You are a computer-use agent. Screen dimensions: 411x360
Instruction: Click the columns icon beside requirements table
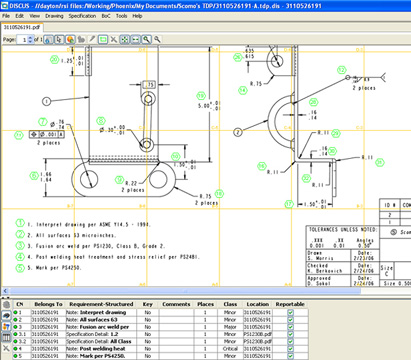pos(6,337)
